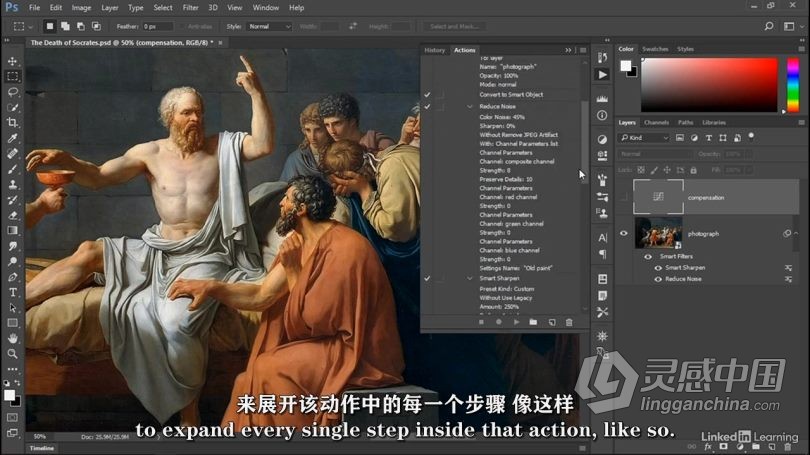Viewport: 810px width, 455px height.
Task: Open the Style dropdown set to Normal
Action: (x=269, y=26)
